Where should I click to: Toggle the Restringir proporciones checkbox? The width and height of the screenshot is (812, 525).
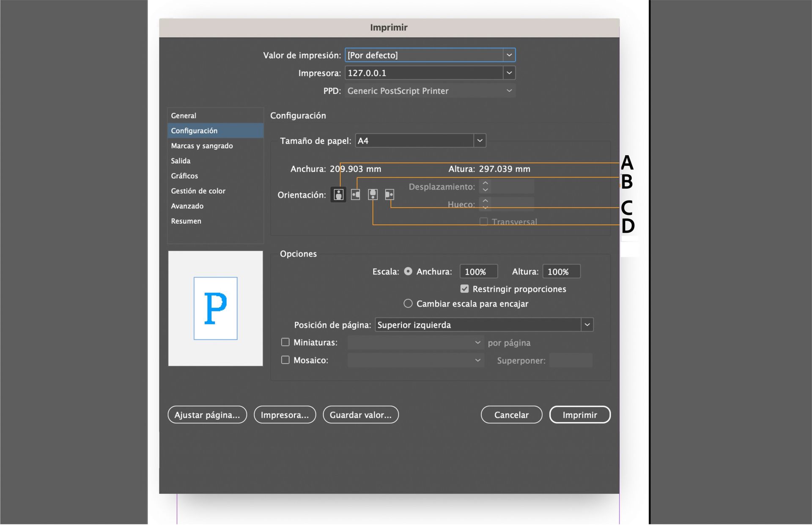tap(464, 289)
